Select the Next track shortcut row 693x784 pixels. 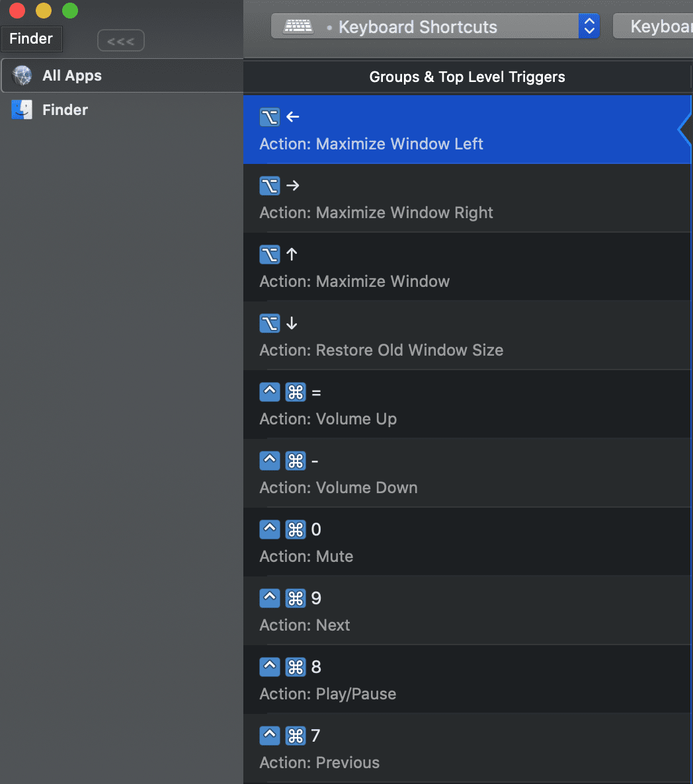tap(463, 611)
